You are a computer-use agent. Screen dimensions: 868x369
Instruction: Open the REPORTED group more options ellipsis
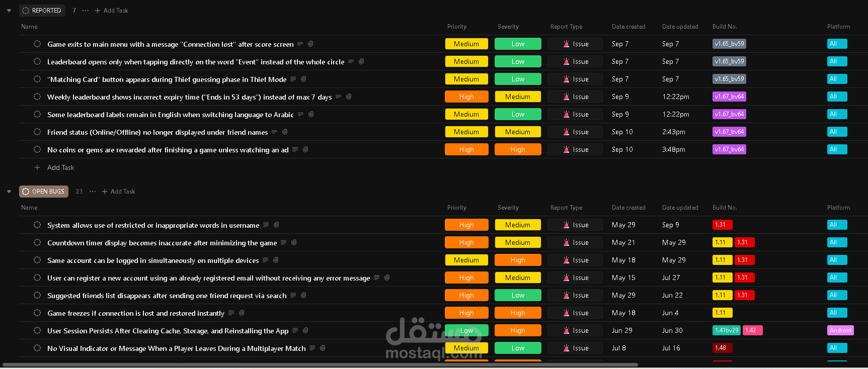coord(86,11)
